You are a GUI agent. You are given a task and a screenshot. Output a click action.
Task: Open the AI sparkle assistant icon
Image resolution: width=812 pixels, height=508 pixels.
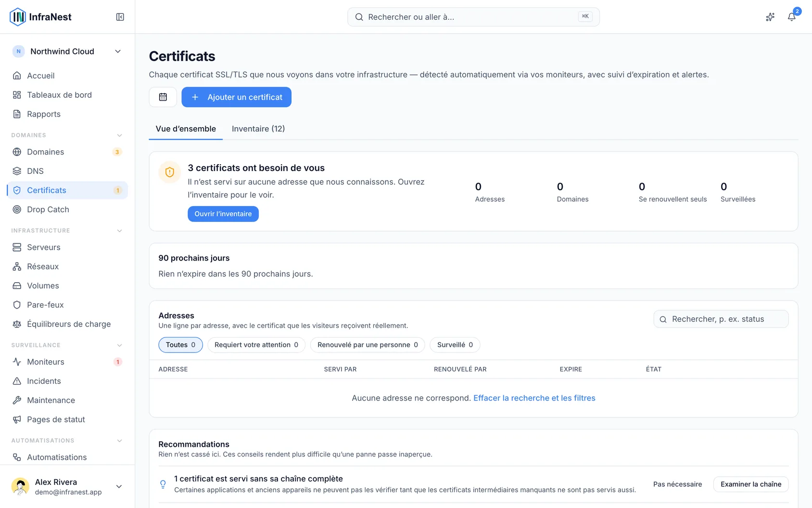pyautogui.click(x=770, y=17)
